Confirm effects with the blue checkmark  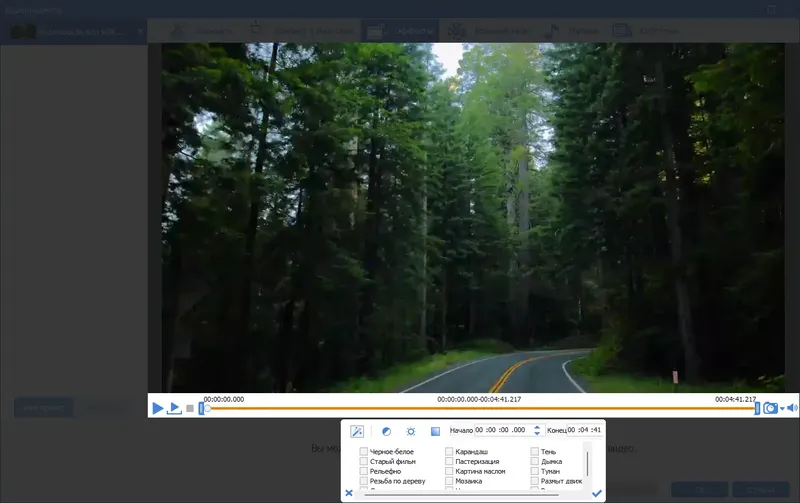[597, 493]
